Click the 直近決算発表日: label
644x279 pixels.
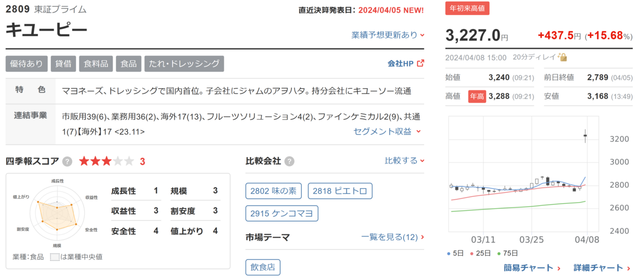(x=327, y=10)
